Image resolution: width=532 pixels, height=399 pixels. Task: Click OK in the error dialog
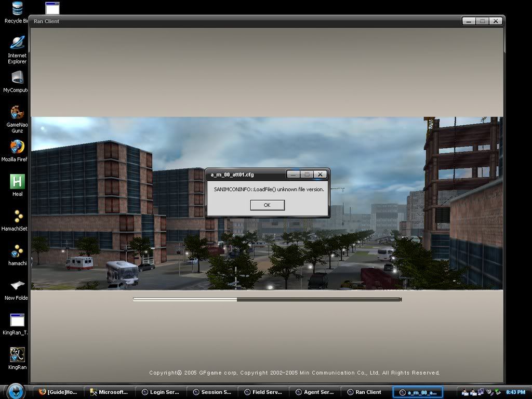pyautogui.click(x=267, y=205)
